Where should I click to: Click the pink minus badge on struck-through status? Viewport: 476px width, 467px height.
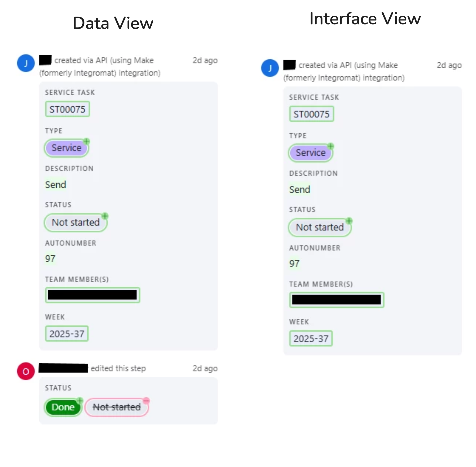pos(146,401)
